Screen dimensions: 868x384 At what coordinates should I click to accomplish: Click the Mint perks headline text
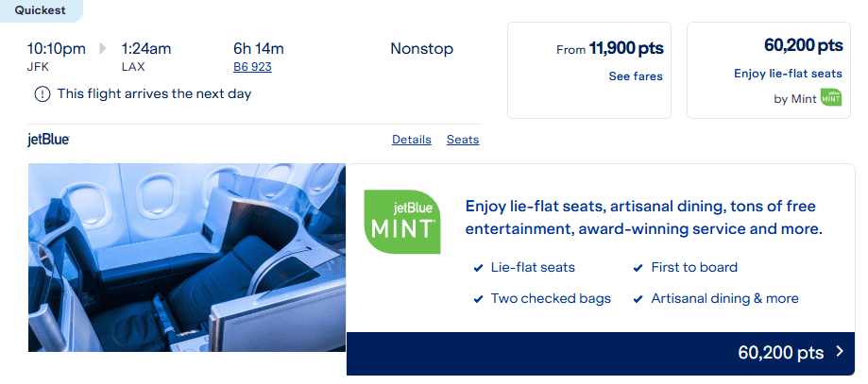[643, 218]
